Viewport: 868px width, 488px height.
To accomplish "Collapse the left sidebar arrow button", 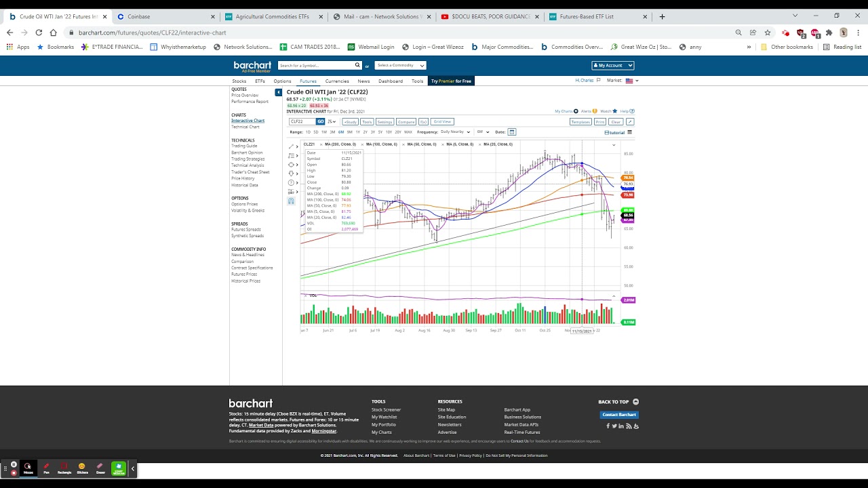I will tap(278, 92).
